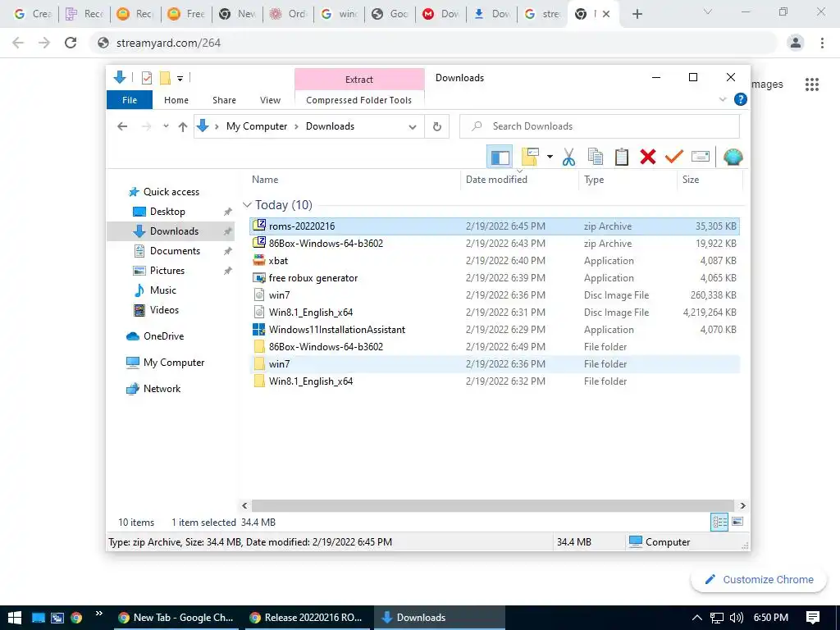Click the Windows Start button on taskbar
This screenshot has height=630, width=840.
tap(15, 617)
